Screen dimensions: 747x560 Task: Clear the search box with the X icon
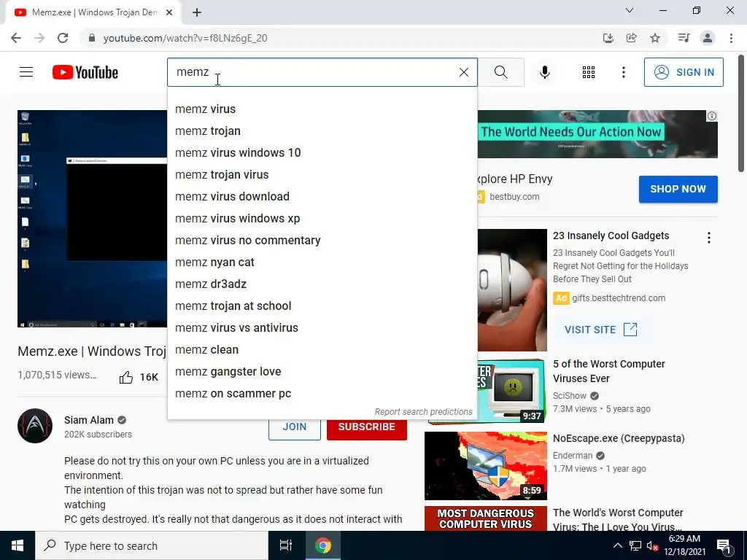point(463,72)
